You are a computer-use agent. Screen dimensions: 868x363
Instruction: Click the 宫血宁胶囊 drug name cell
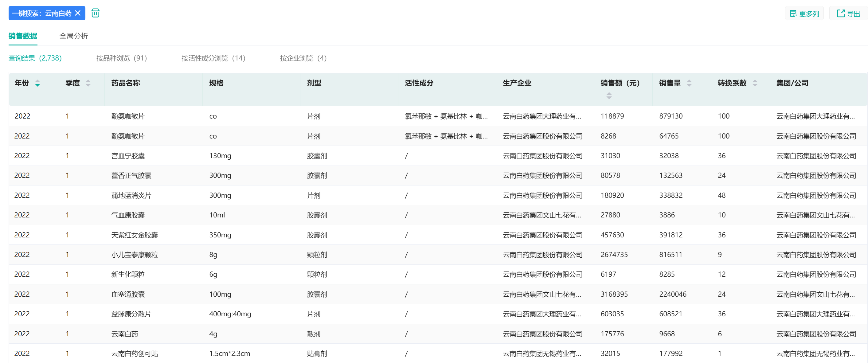click(128, 156)
